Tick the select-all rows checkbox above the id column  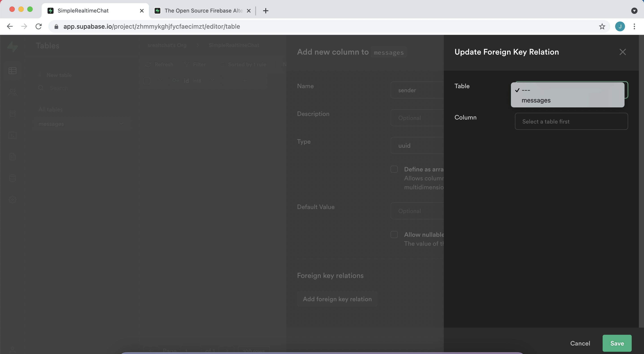147,81
